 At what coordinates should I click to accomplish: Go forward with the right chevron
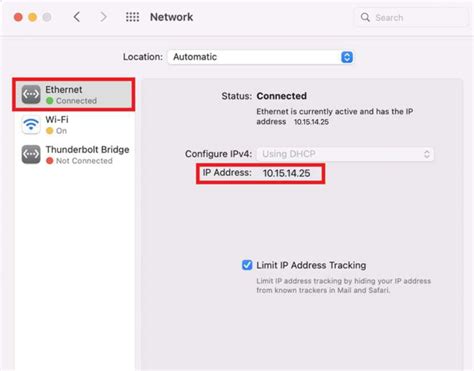click(x=104, y=17)
